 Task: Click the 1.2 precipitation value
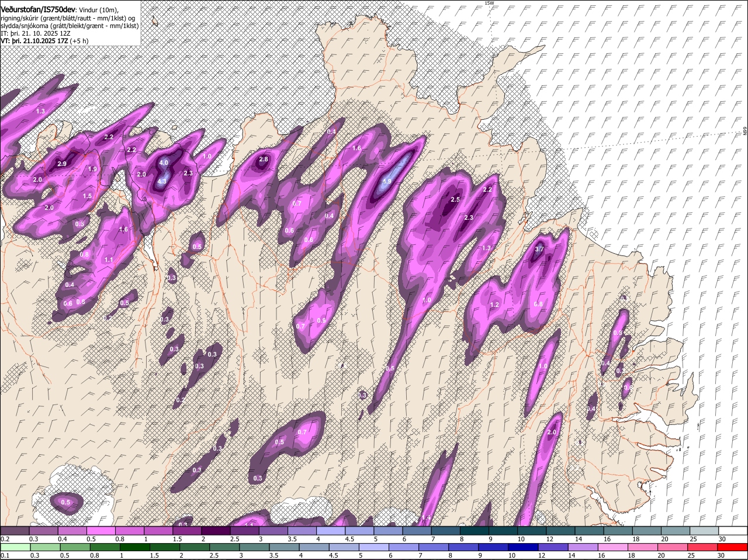(x=494, y=305)
